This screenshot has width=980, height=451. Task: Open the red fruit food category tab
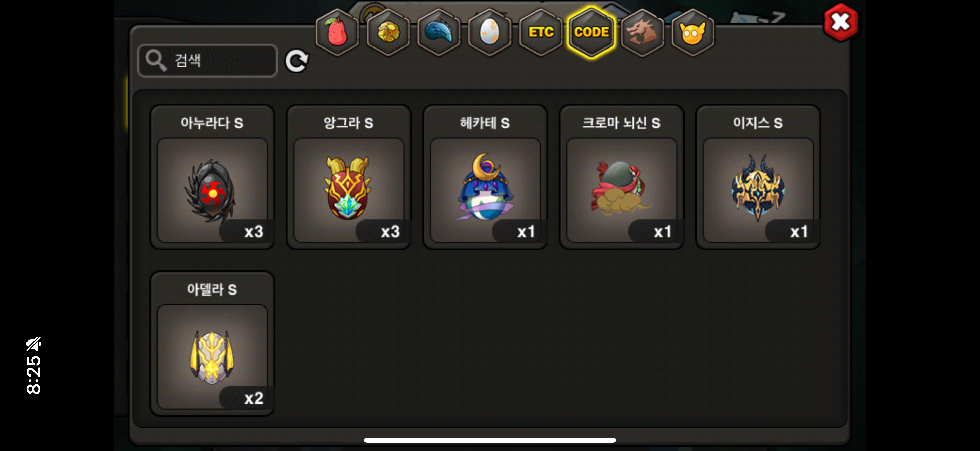337,32
